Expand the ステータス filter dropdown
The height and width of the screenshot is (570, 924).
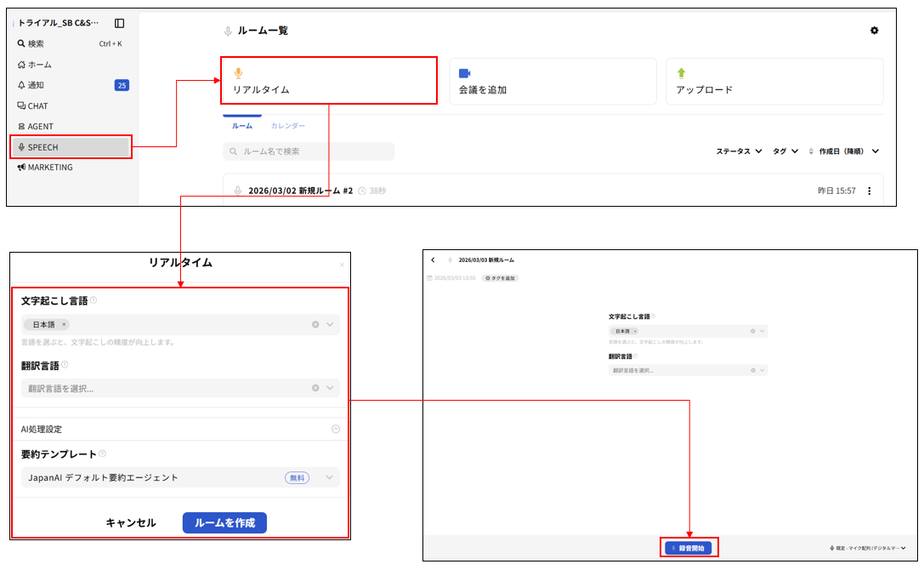point(739,151)
